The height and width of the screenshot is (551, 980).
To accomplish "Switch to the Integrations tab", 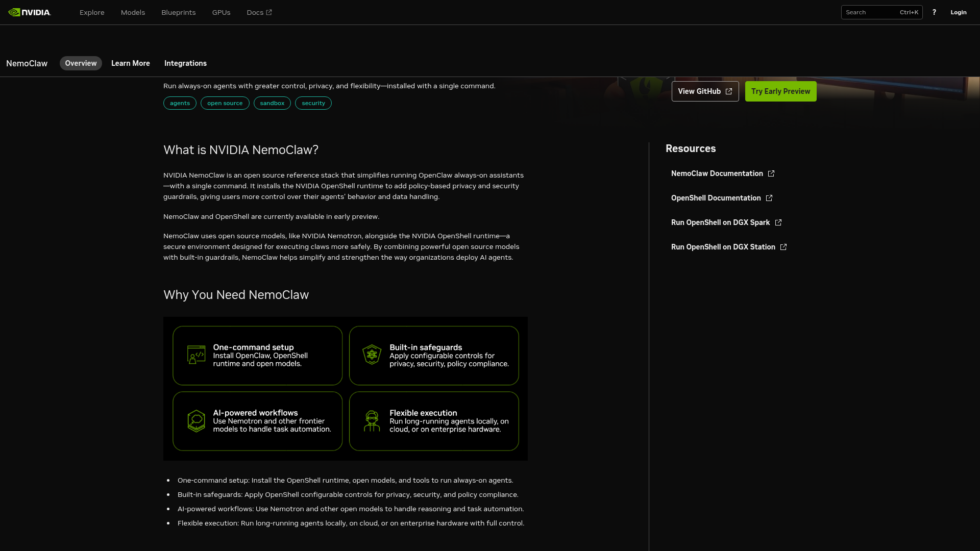I will point(185,63).
